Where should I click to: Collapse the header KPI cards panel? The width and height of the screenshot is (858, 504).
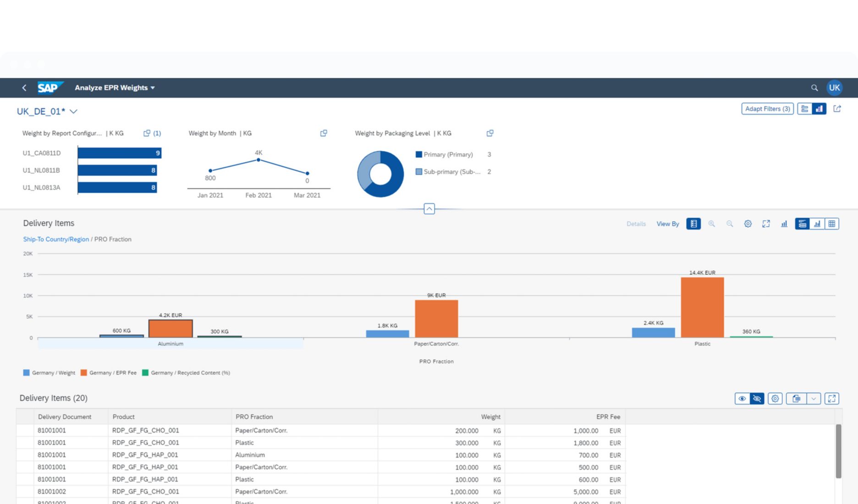(429, 209)
